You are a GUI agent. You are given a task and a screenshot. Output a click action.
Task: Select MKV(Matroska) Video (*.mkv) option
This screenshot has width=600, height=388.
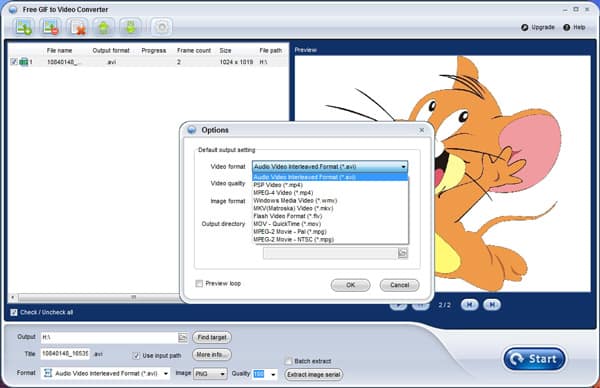coord(293,208)
